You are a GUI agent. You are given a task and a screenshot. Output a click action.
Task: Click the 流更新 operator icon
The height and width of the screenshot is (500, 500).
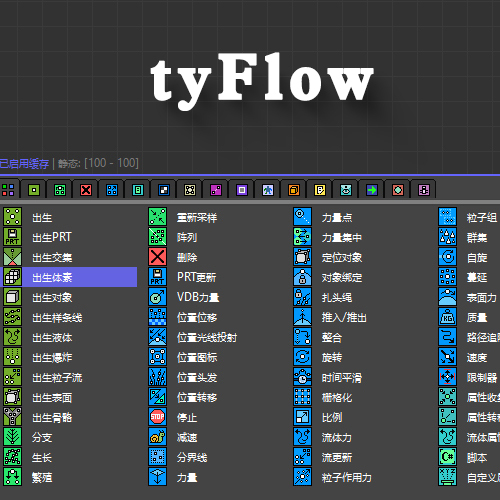coord(302,456)
